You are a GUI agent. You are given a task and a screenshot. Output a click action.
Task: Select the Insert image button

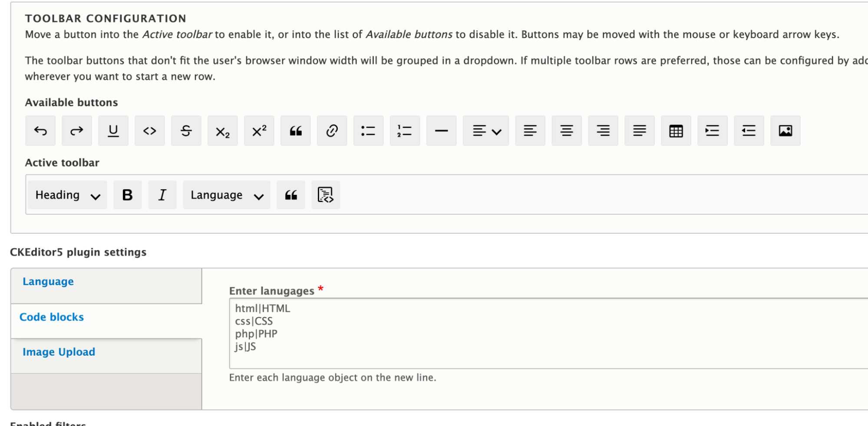click(785, 131)
